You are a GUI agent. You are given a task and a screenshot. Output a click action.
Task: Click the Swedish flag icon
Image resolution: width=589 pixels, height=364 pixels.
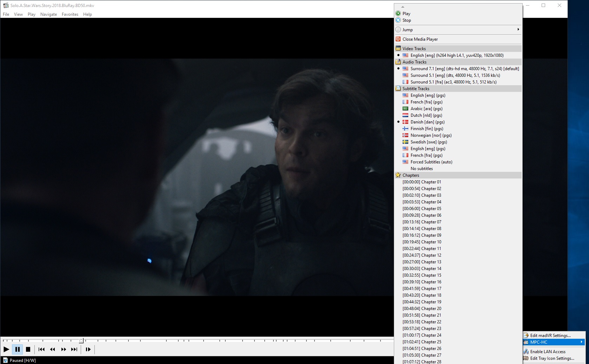click(405, 142)
